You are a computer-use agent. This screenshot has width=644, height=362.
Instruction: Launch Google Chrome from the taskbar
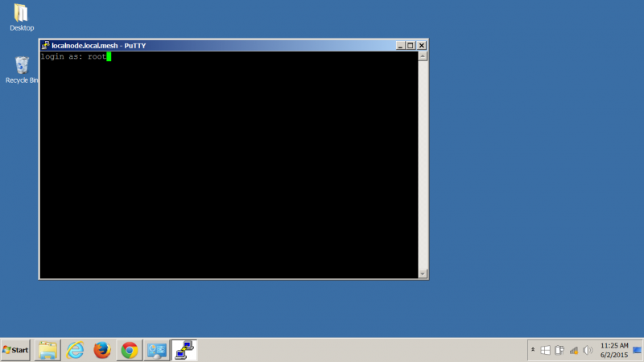click(130, 350)
